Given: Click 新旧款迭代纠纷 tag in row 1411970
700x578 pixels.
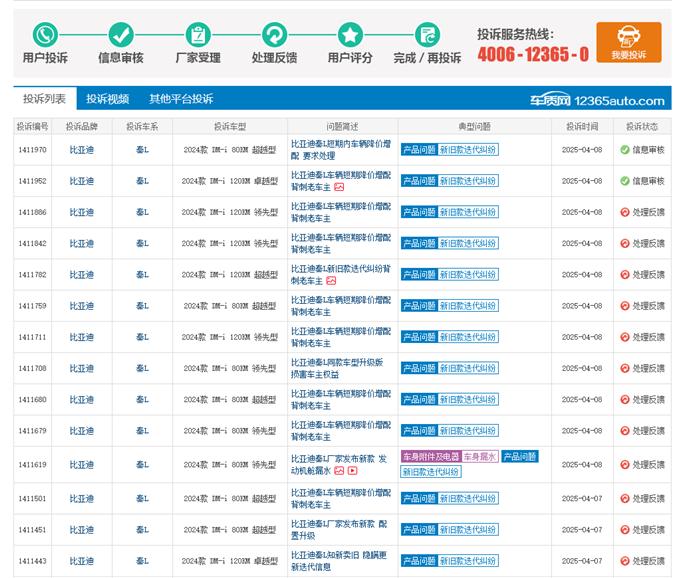Looking at the screenshot, I should click(x=467, y=150).
